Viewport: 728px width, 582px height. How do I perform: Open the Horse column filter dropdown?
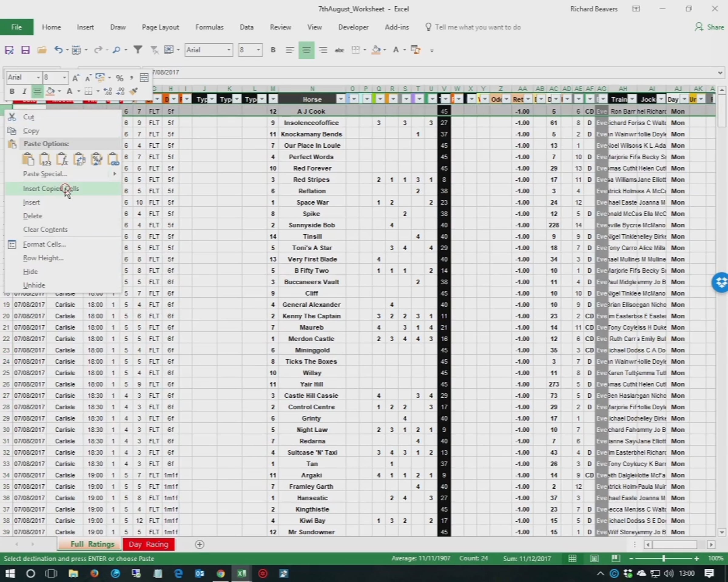click(x=341, y=99)
